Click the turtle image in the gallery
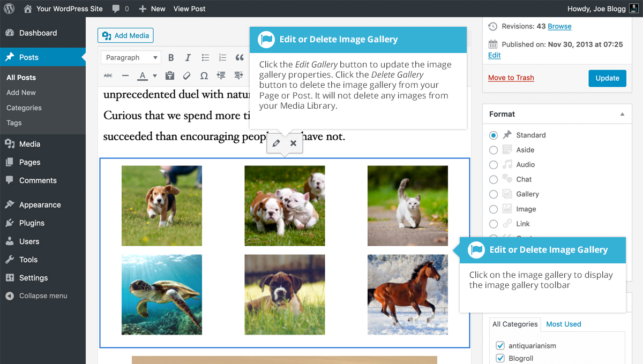 point(161,294)
